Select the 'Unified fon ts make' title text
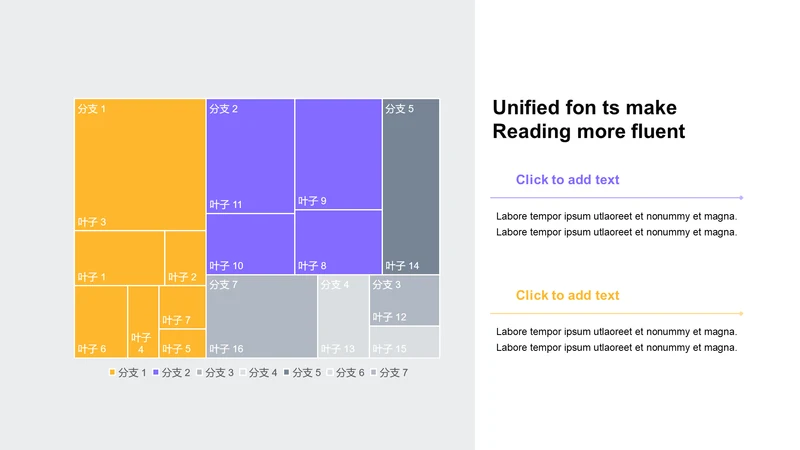800x450 pixels. click(x=585, y=108)
